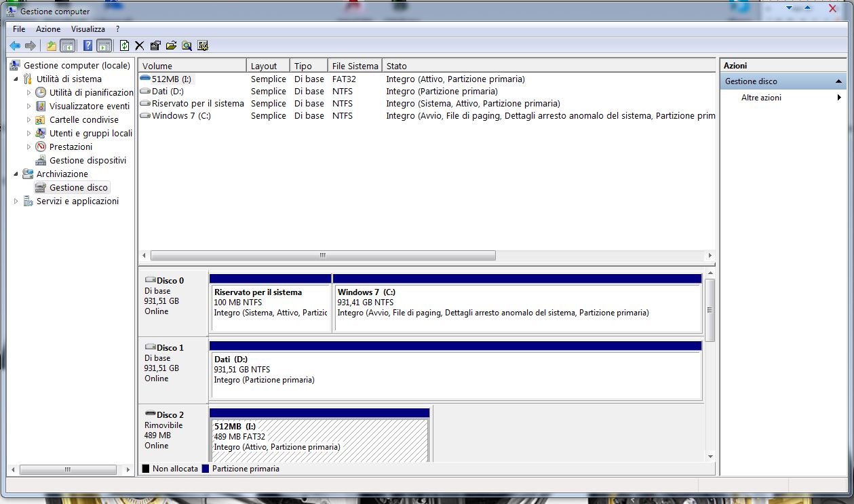Click the Up one level folder icon

coord(52,45)
